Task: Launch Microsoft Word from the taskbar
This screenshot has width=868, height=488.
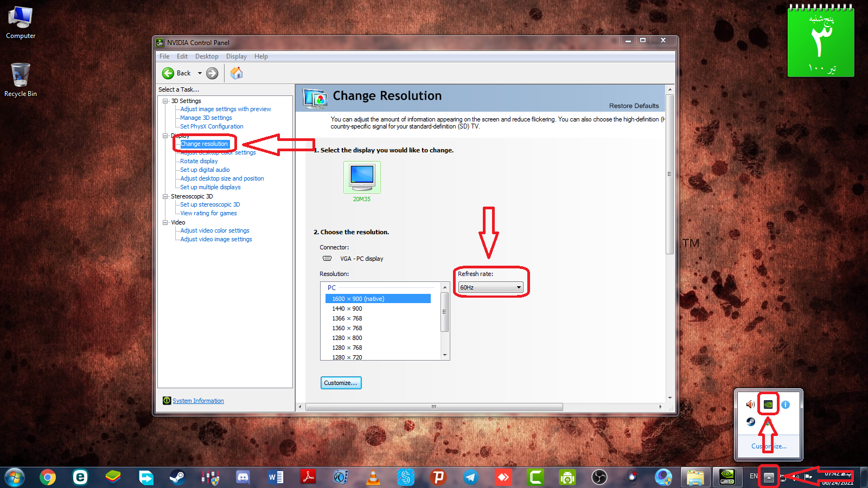Action: pyautogui.click(x=276, y=477)
